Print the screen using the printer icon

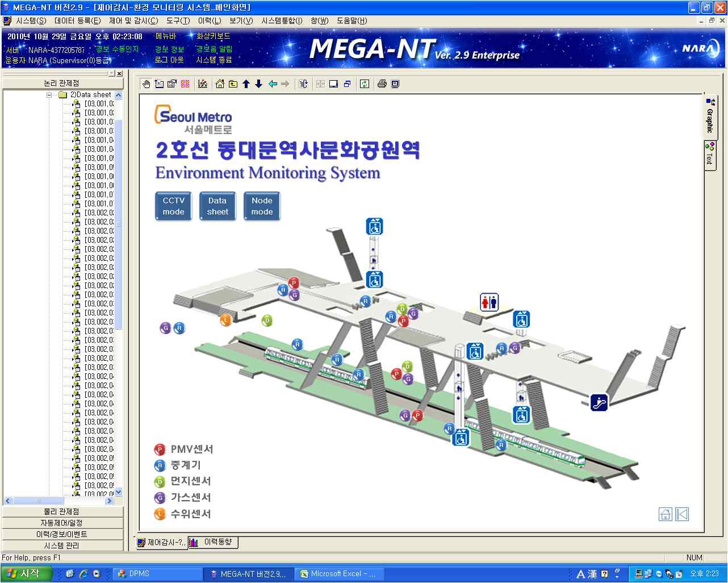point(382,84)
